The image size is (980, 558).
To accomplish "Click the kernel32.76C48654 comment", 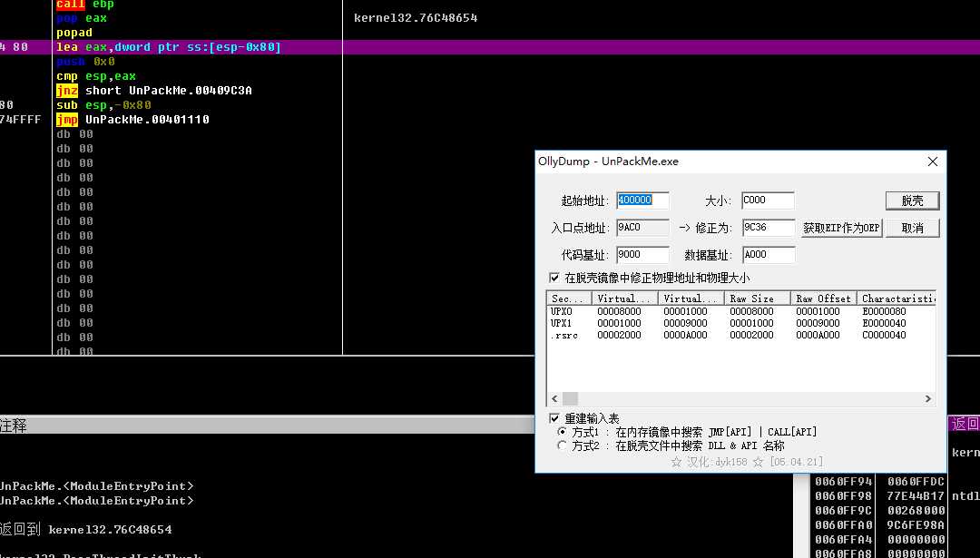I will click(416, 18).
